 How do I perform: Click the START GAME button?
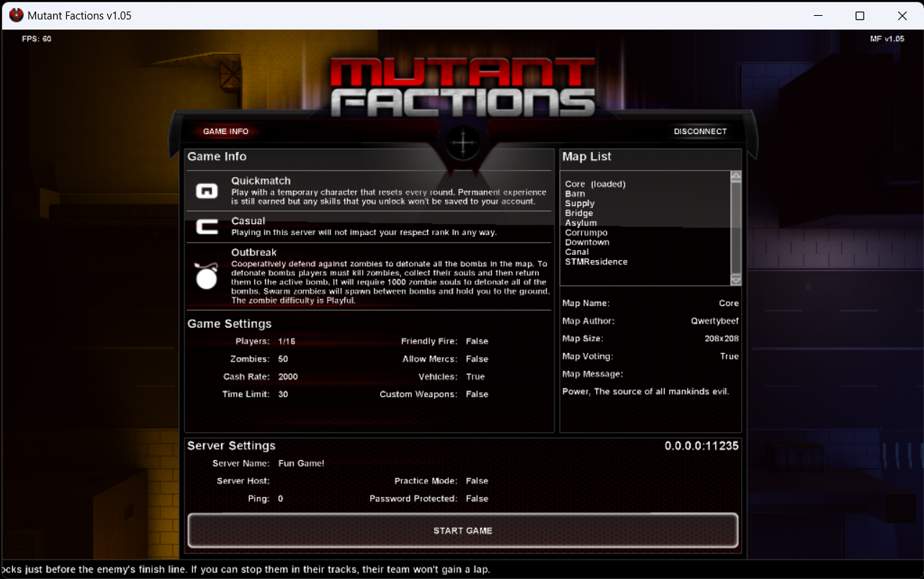click(463, 531)
